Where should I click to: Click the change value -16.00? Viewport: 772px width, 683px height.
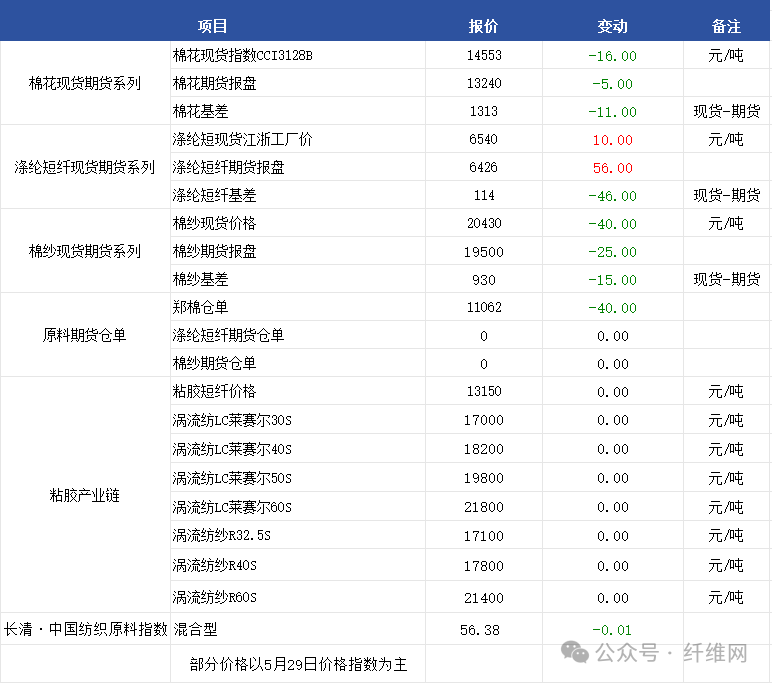[x=612, y=56]
